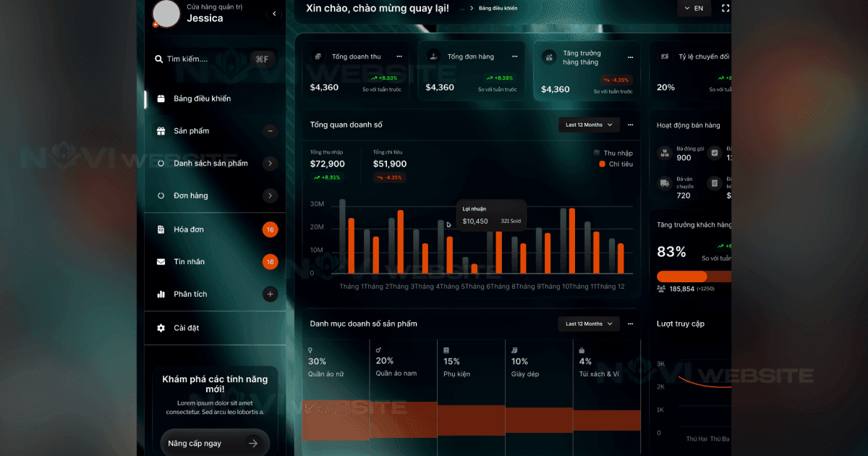This screenshot has height=456, width=868.
Task: Expand Phân tích with the plus button
Action: click(270, 295)
